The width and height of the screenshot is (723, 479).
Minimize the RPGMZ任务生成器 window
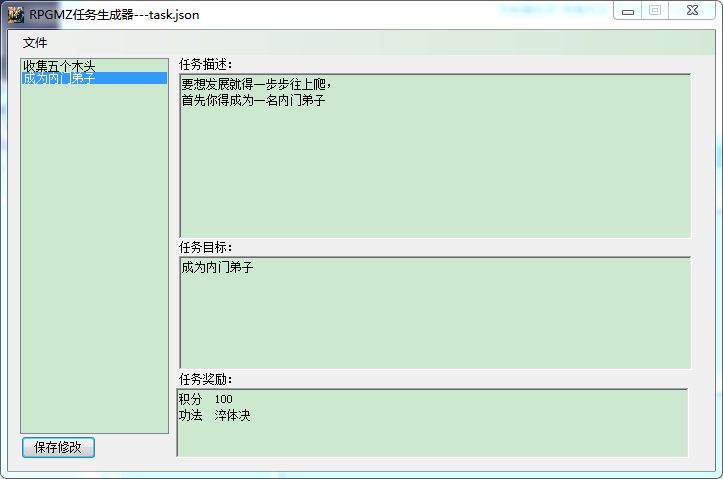coord(628,11)
